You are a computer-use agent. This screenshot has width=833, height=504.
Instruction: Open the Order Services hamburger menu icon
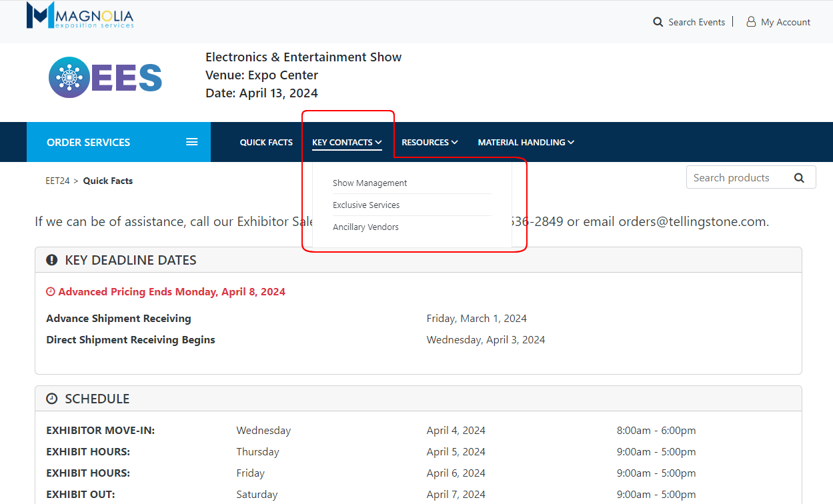[192, 142]
